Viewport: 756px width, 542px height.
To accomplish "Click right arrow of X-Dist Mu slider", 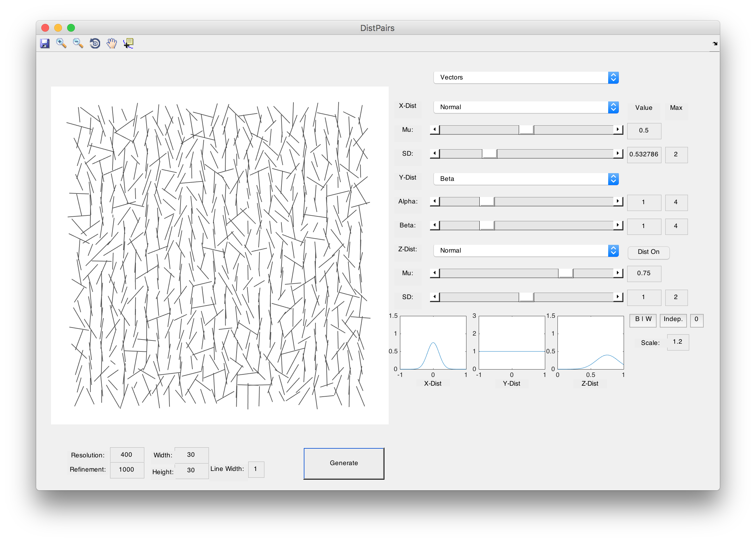I will (x=618, y=130).
